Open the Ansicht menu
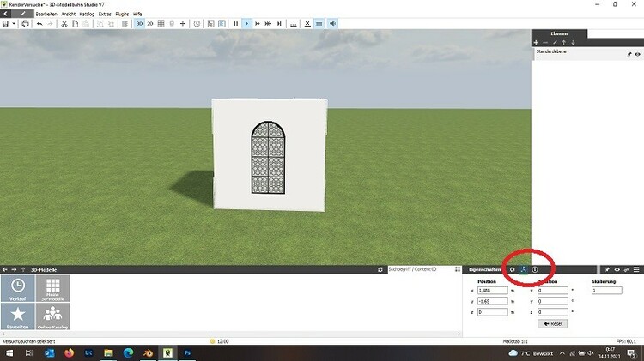The height and width of the screenshot is (361, 644). click(68, 14)
